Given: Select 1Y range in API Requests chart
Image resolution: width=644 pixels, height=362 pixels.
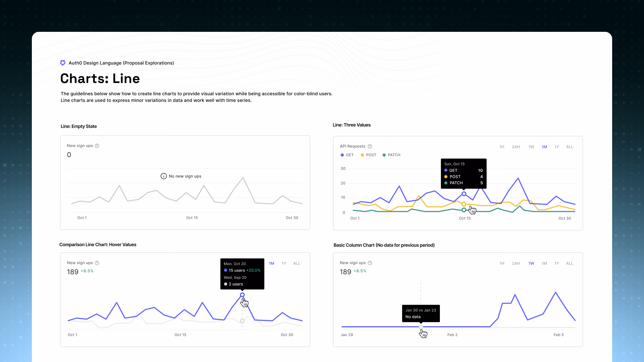Looking at the screenshot, I should (556, 147).
